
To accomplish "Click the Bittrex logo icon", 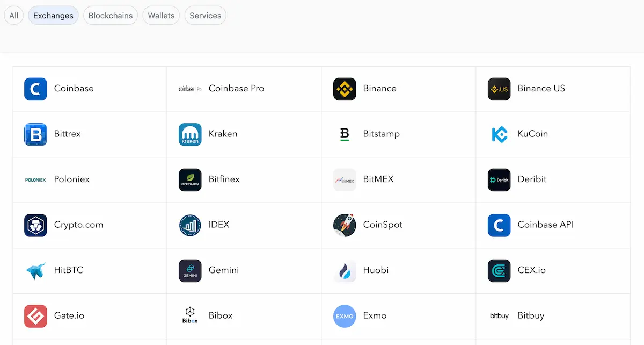I will tap(35, 134).
